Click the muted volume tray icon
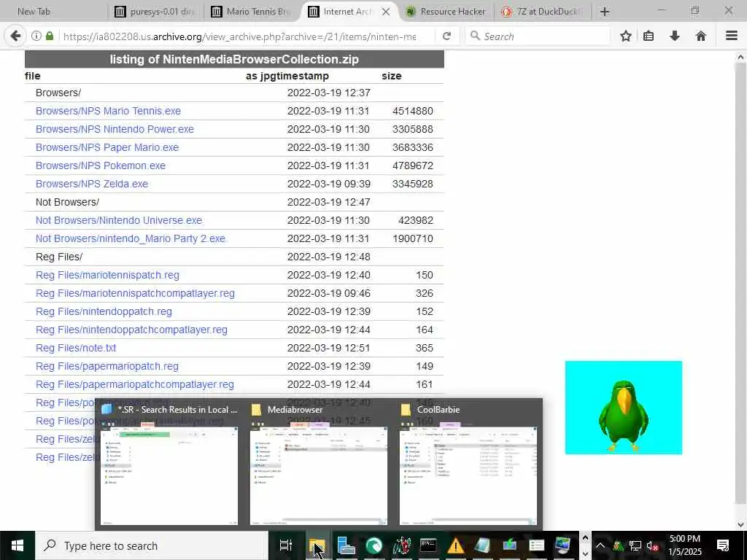747x560 pixels. (x=653, y=545)
